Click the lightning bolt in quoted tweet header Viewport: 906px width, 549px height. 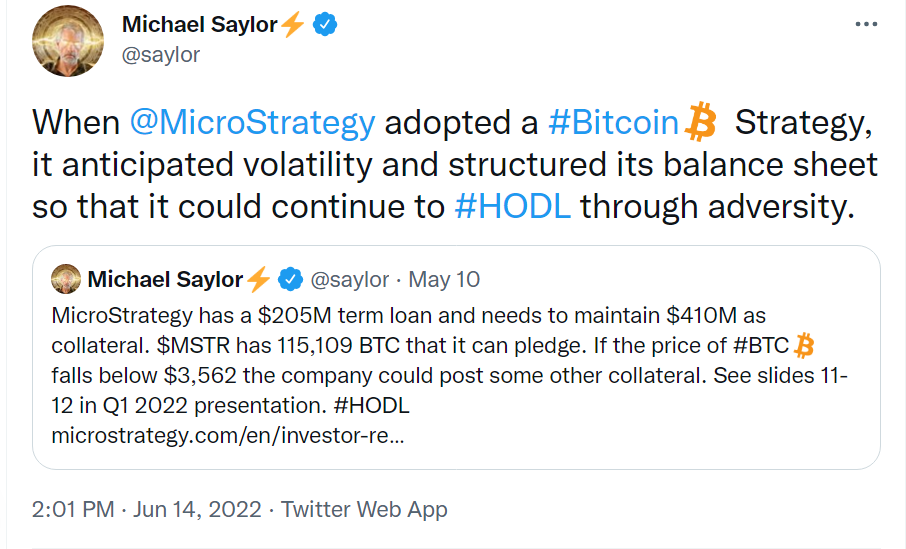258,279
